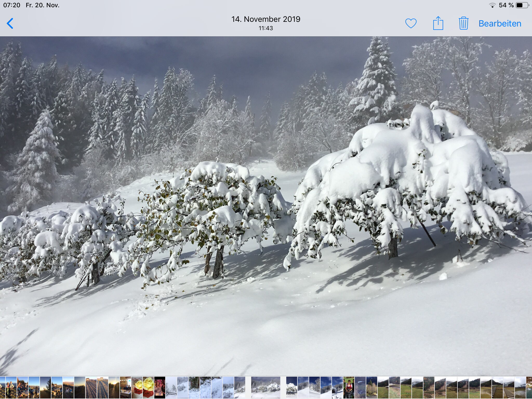Tap Bearbeiten to edit the photo

point(500,23)
